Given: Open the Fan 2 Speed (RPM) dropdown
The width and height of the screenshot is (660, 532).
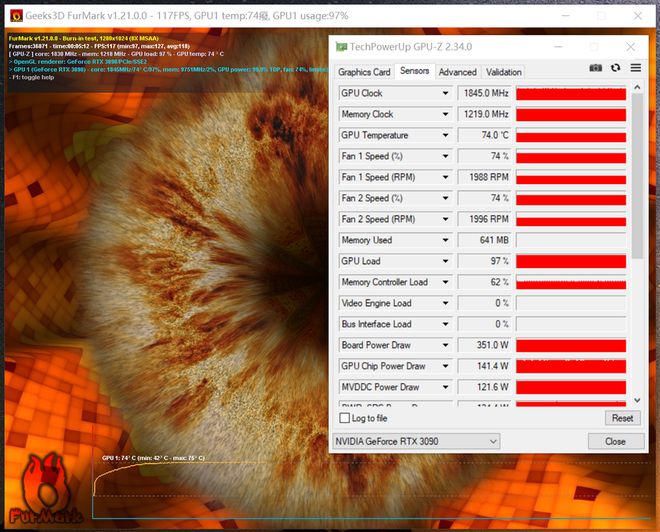Looking at the screenshot, I should tap(445, 219).
